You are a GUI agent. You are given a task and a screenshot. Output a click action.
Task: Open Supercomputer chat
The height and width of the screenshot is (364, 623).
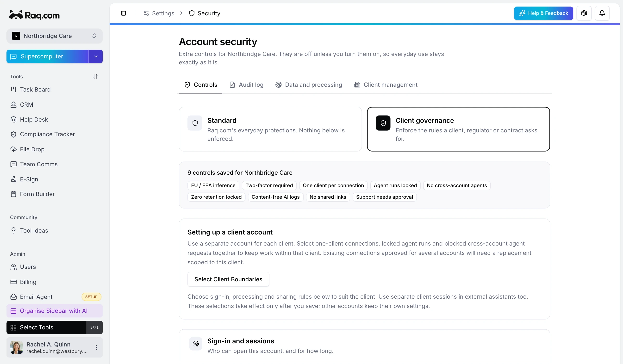click(47, 57)
